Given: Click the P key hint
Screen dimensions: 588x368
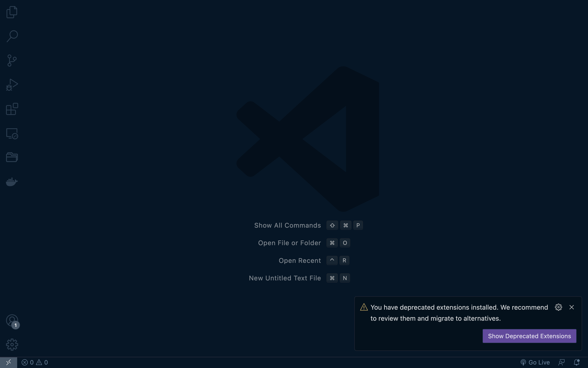Looking at the screenshot, I should [358, 225].
